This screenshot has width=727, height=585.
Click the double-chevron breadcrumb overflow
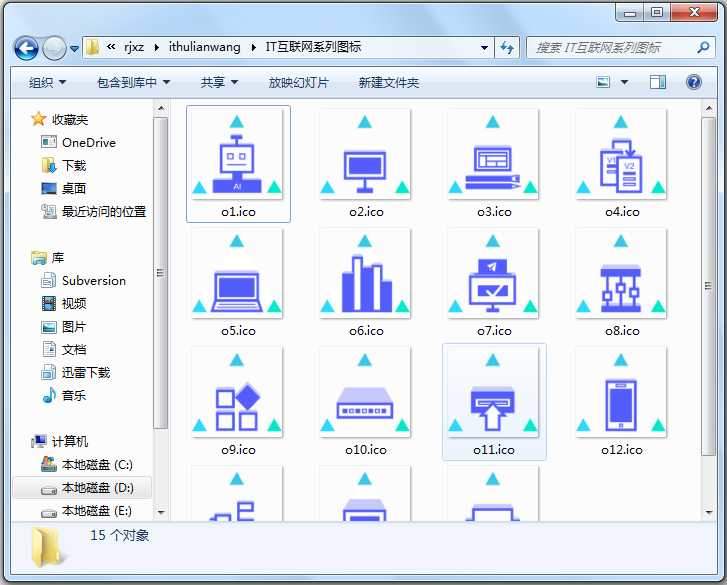[111, 47]
